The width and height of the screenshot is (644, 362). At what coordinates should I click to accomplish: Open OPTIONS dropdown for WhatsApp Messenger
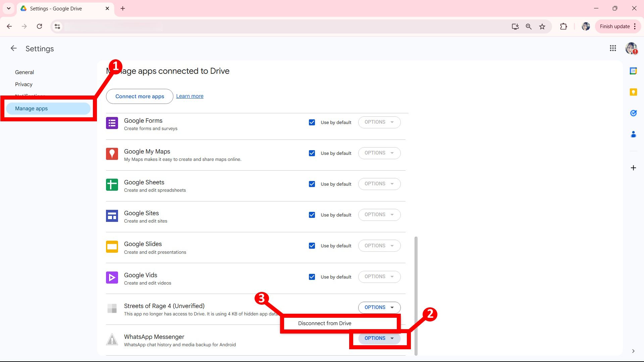click(379, 338)
